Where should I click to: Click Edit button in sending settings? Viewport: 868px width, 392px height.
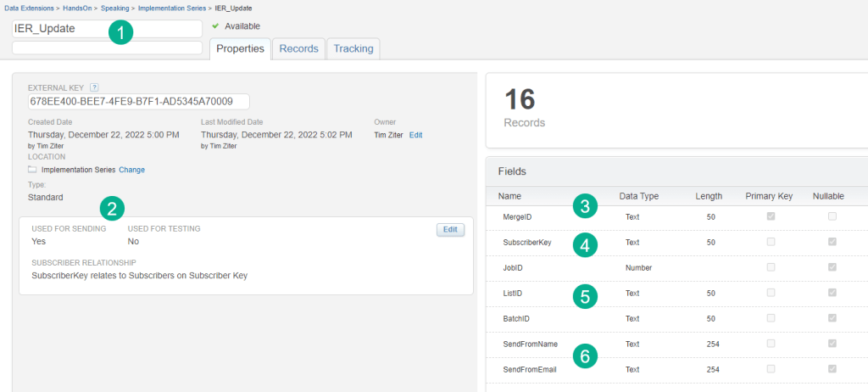point(450,229)
